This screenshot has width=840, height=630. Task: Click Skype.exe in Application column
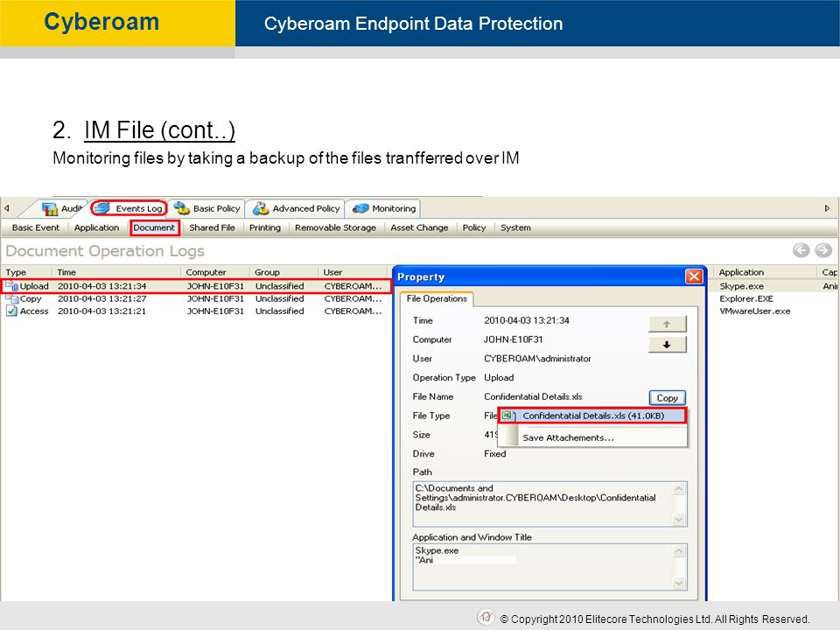tap(741, 286)
